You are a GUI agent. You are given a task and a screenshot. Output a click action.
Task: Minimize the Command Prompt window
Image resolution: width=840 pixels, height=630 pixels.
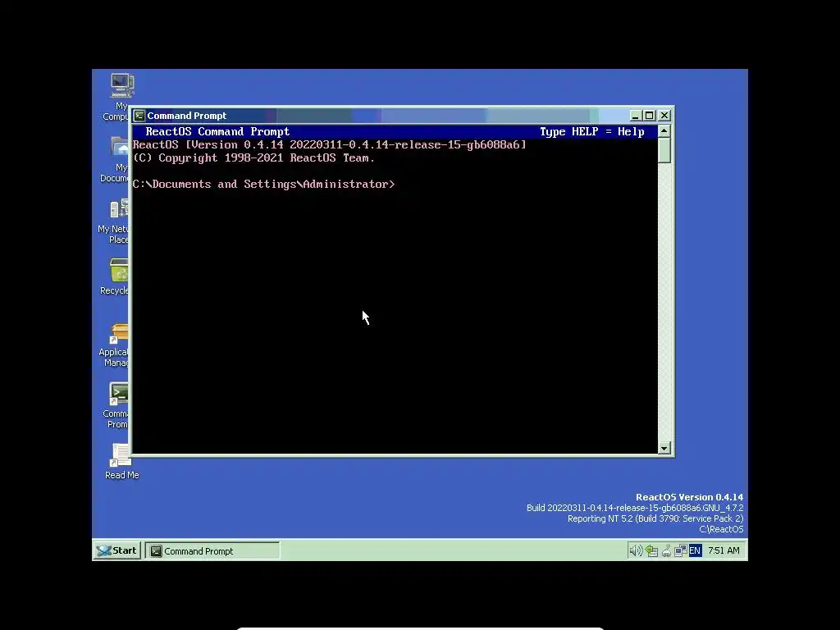(x=636, y=116)
